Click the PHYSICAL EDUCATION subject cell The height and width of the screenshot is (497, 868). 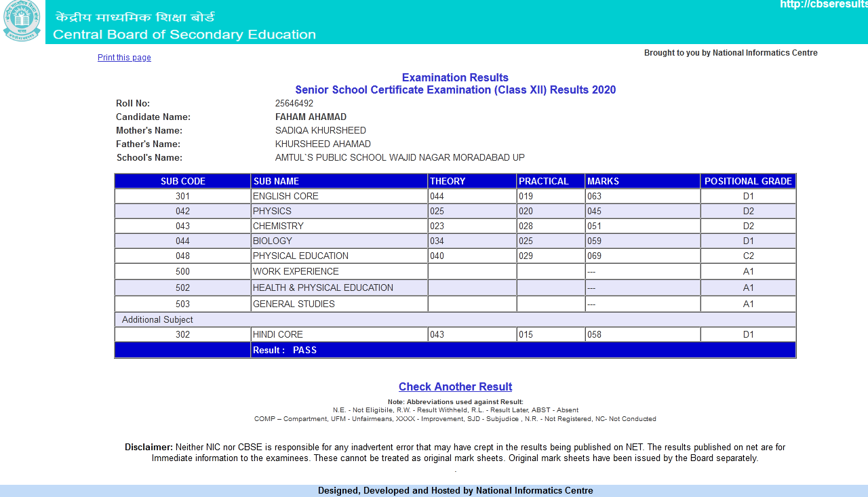339,256
